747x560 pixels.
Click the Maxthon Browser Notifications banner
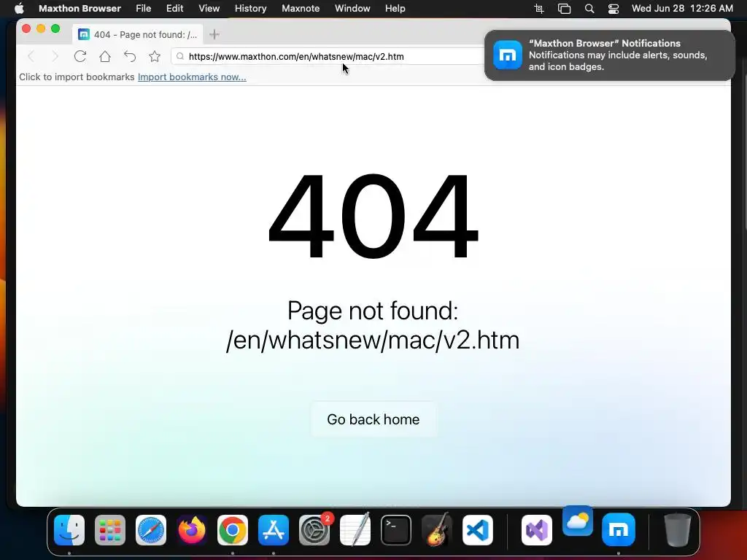610,55
